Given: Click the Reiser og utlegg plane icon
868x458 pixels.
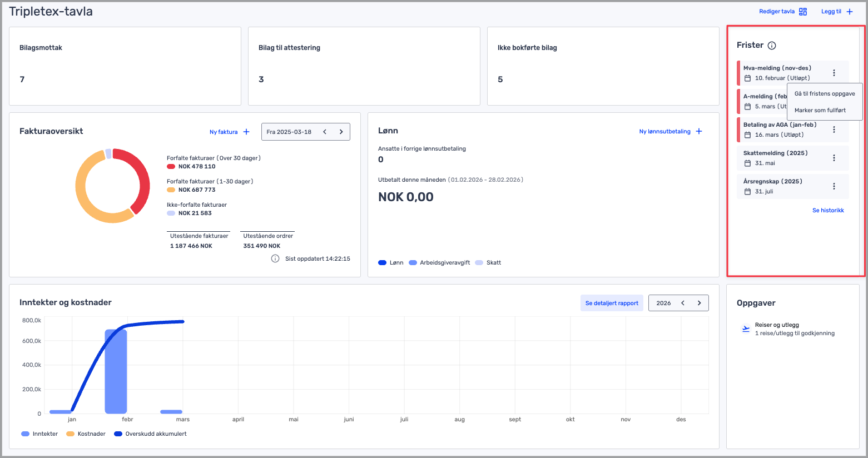Looking at the screenshot, I should [x=746, y=329].
